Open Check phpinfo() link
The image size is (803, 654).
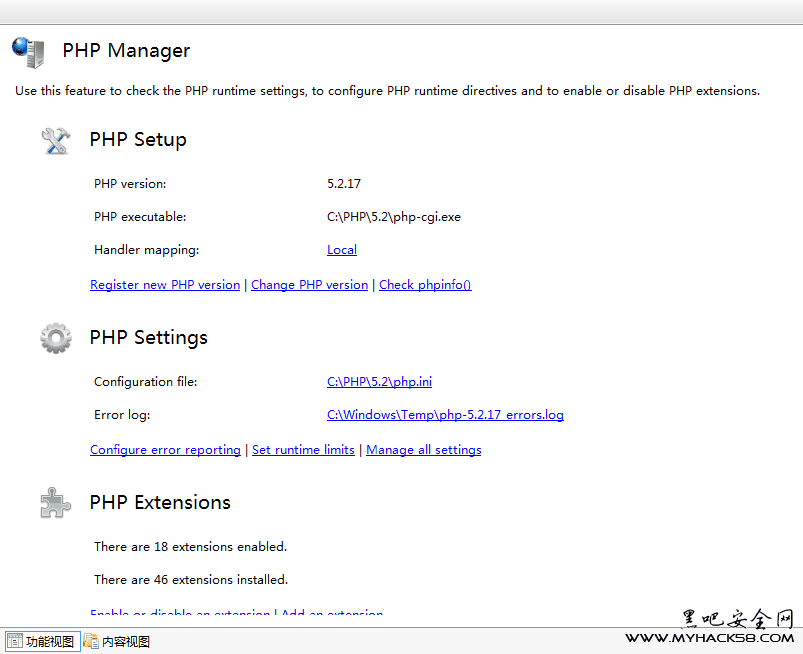click(x=425, y=285)
